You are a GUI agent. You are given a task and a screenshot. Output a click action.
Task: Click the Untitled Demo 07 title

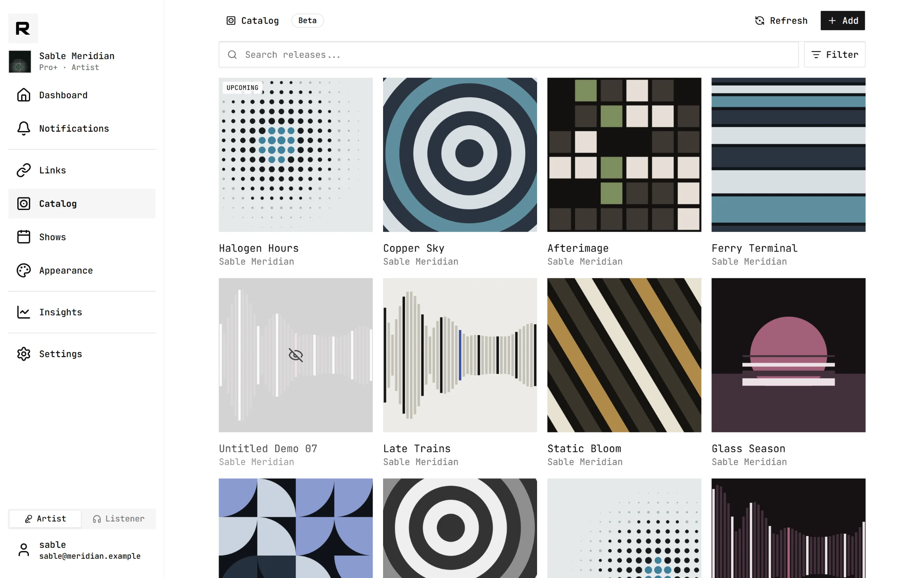(268, 449)
